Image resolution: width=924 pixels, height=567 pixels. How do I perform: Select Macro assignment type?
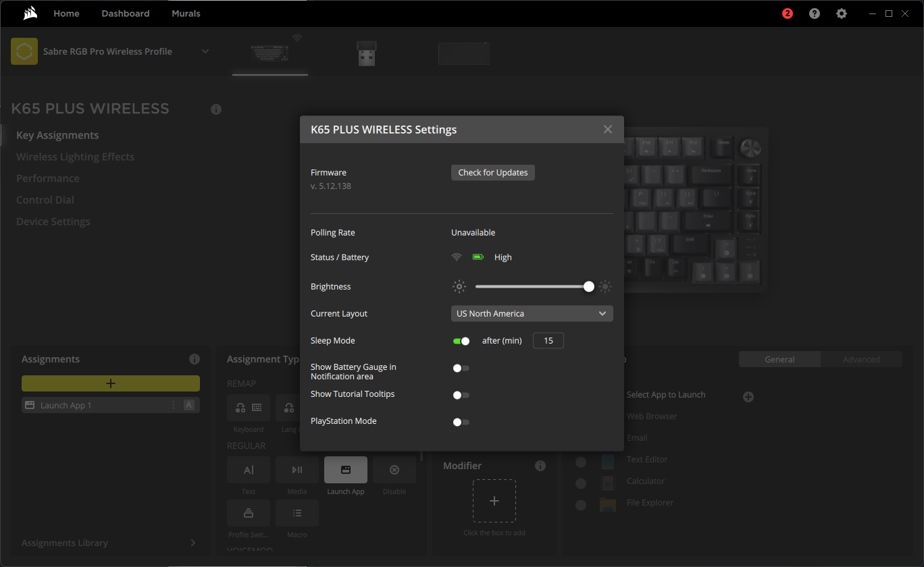pyautogui.click(x=297, y=513)
